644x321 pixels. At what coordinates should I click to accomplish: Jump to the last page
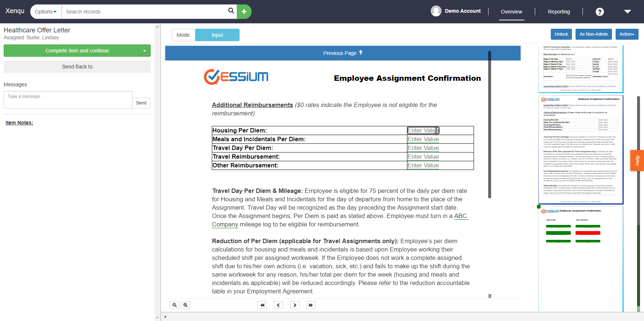[x=311, y=305]
